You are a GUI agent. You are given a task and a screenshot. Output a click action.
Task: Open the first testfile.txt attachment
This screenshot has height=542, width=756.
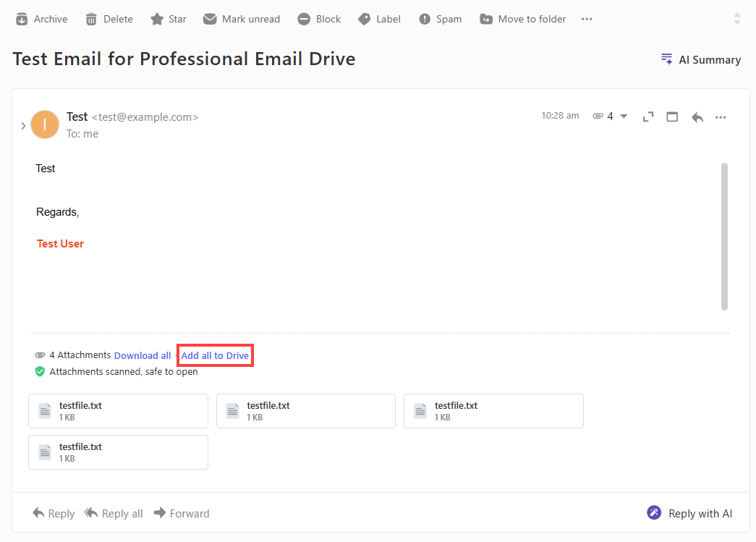(118, 411)
